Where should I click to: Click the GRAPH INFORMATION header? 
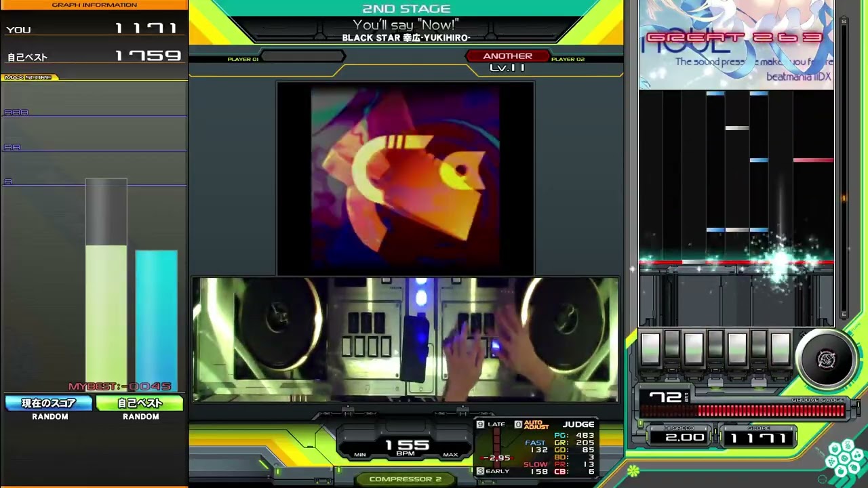[94, 5]
